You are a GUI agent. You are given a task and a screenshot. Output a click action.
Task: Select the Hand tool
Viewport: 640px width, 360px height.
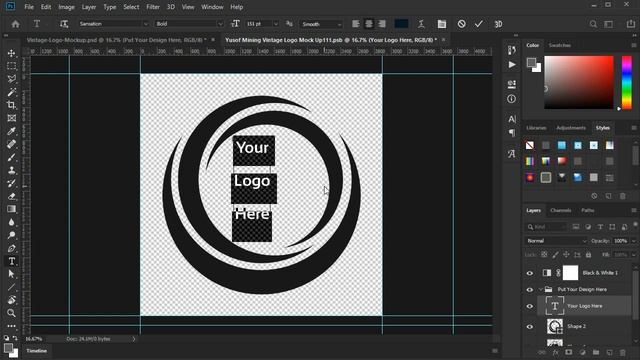pyautogui.click(x=11, y=300)
